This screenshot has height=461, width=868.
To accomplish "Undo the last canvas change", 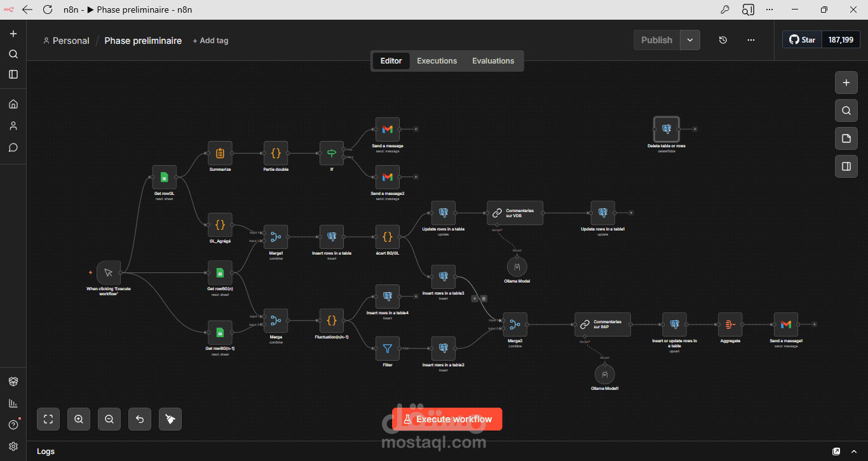I will coord(140,419).
